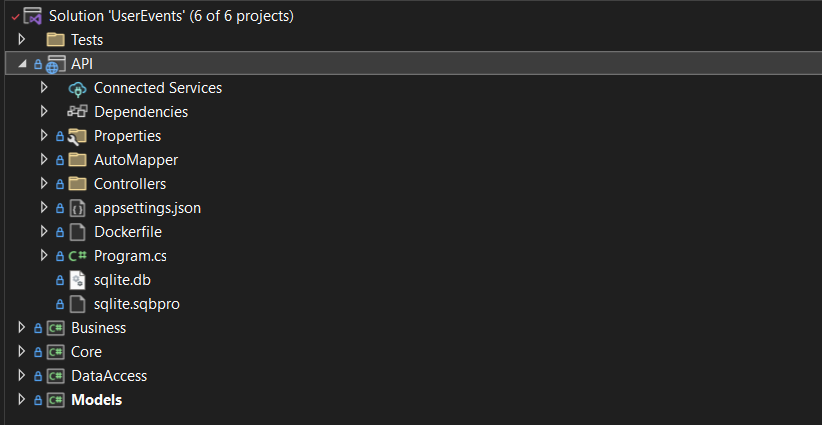Expand the AutoMapper folder arrow
The image size is (822, 425).
pos(44,160)
